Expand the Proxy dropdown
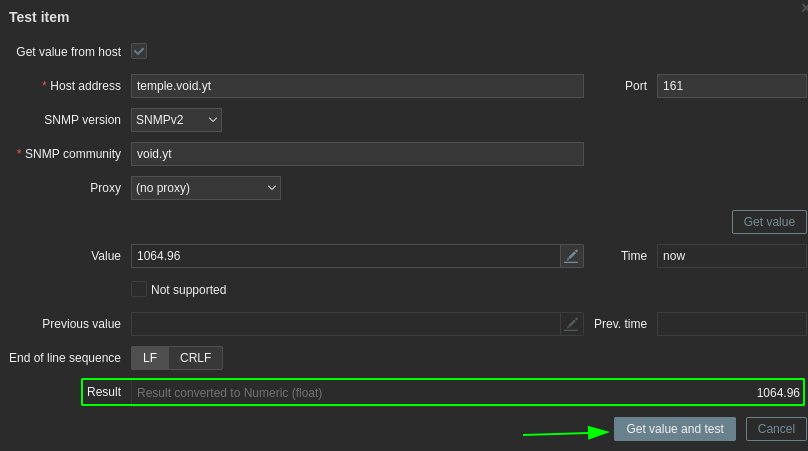 click(x=206, y=188)
